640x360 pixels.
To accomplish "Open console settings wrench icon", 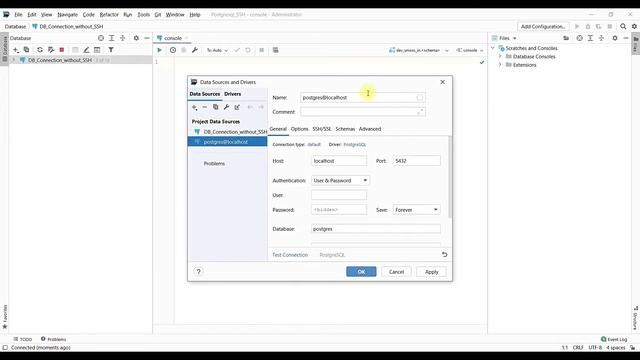I will pyautogui.click(x=195, y=50).
